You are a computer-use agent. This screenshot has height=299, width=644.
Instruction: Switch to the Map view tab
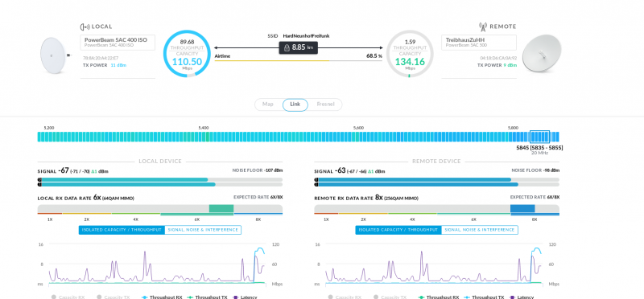[268, 104]
